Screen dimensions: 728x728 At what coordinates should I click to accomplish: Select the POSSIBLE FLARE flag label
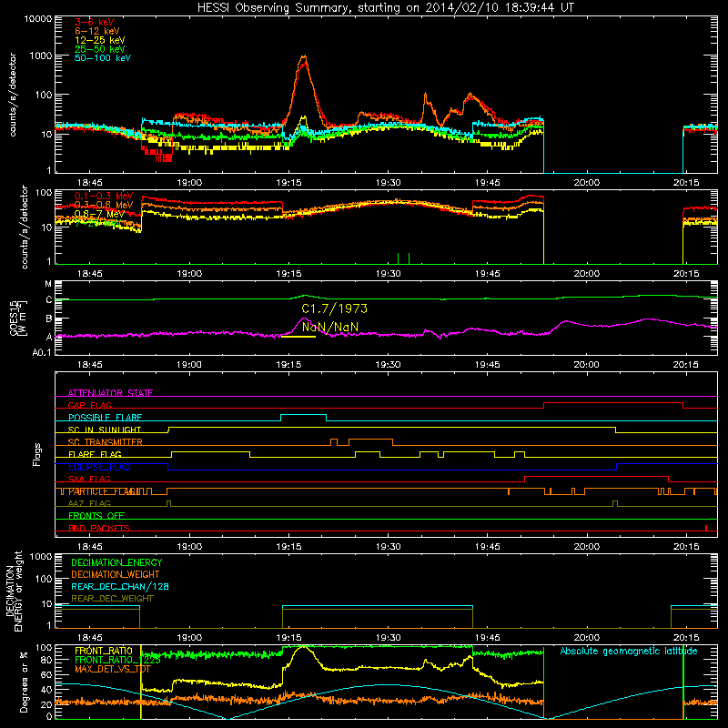pyautogui.click(x=105, y=418)
